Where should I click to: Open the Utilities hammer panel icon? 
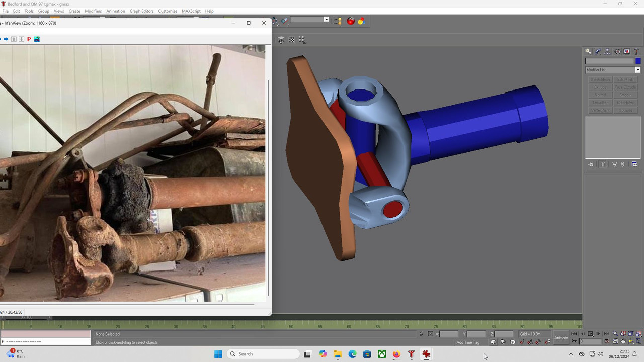point(636,51)
